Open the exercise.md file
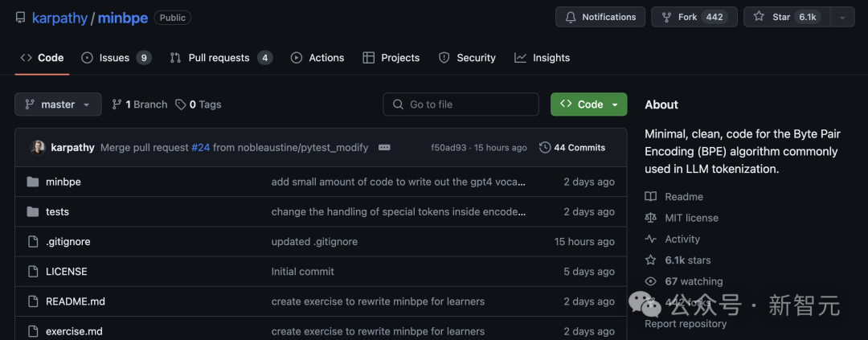The image size is (868, 340). click(74, 331)
